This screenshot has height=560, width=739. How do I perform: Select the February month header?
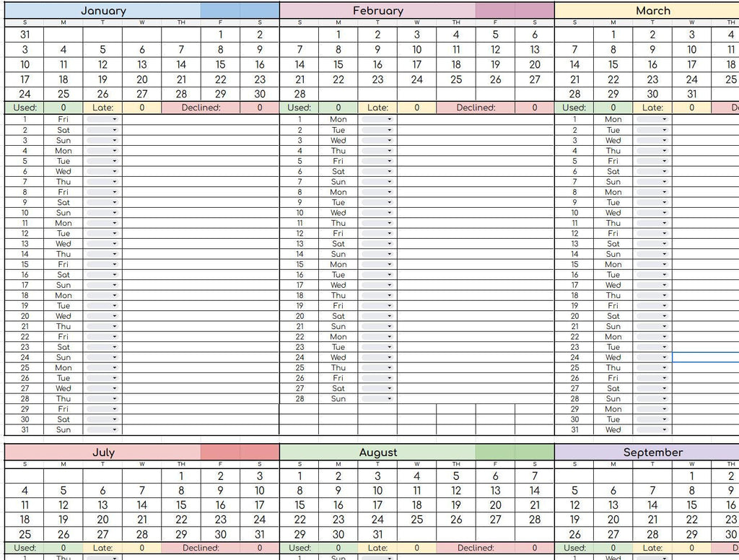pyautogui.click(x=377, y=10)
